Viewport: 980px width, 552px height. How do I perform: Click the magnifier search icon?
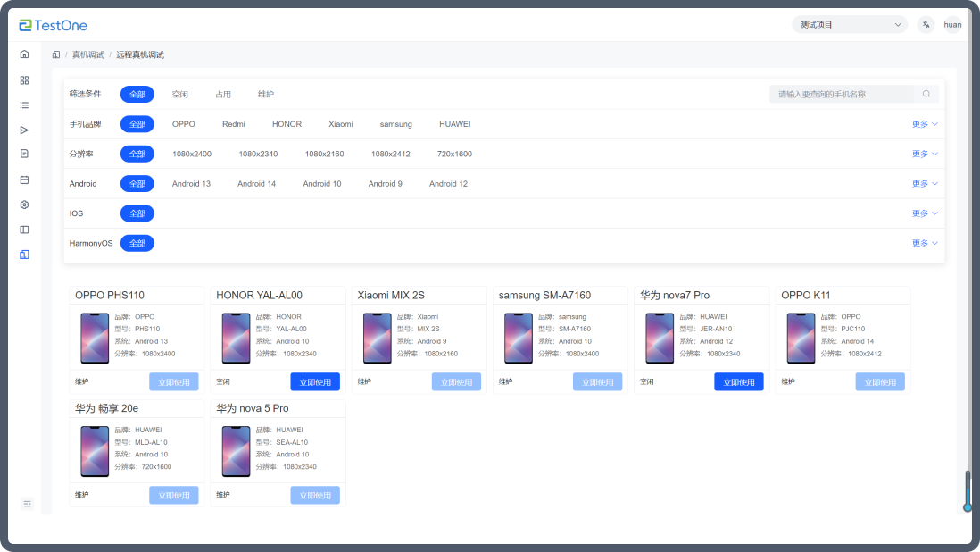click(x=926, y=95)
